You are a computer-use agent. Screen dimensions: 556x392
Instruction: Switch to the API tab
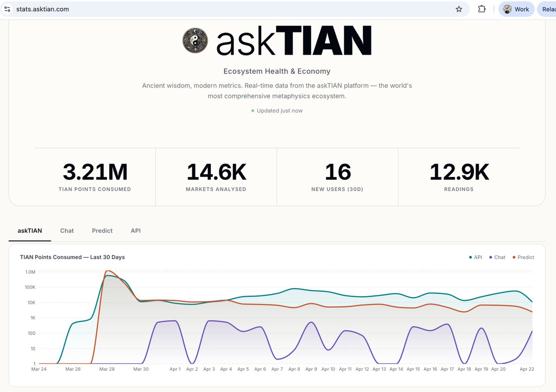(x=135, y=230)
